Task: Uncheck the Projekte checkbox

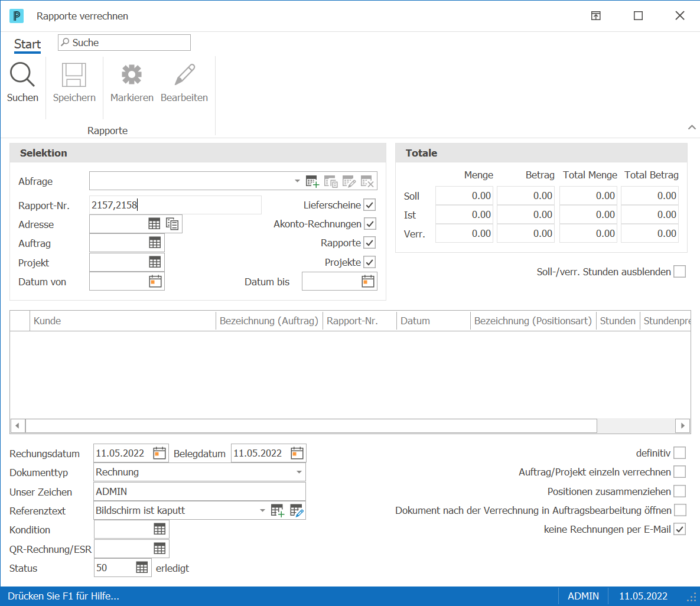Action: click(x=370, y=262)
